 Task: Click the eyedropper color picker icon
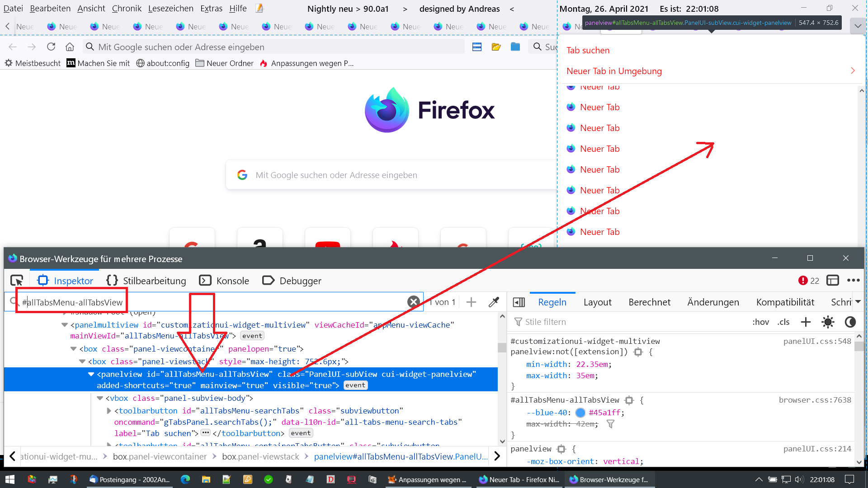[494, 302]
